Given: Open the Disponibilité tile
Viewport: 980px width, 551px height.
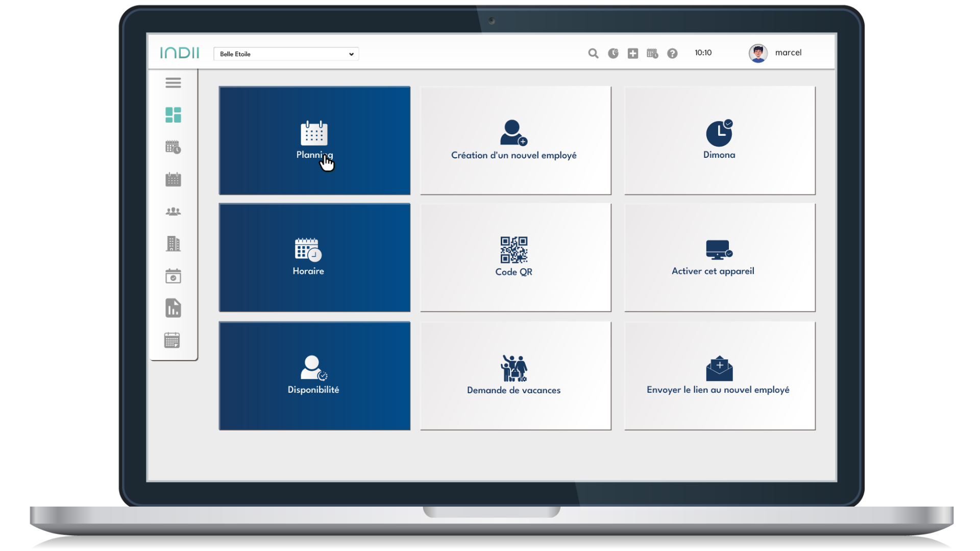Looking at the screenshot, I should point(314,375).
